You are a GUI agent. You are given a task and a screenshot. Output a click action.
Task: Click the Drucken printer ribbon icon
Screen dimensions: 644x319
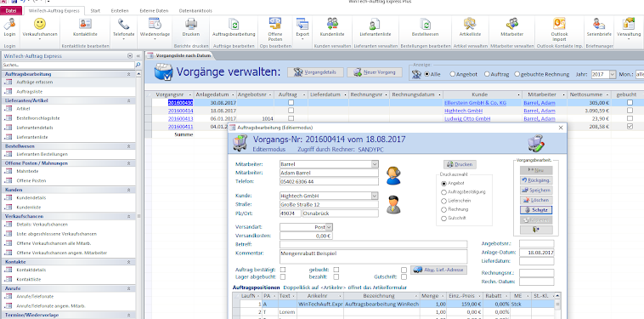pyautogui.click(x=191, y=24)
